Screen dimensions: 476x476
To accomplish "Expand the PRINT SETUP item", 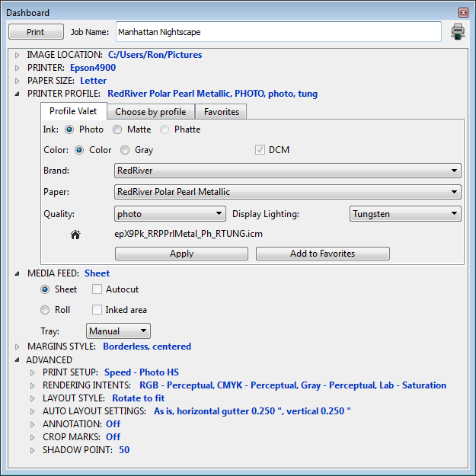I will (32, 372).
